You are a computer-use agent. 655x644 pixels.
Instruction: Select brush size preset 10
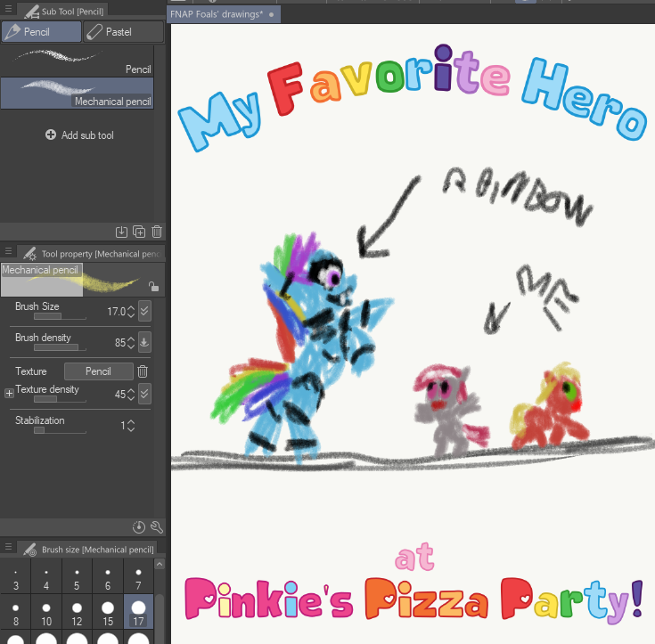46,612
